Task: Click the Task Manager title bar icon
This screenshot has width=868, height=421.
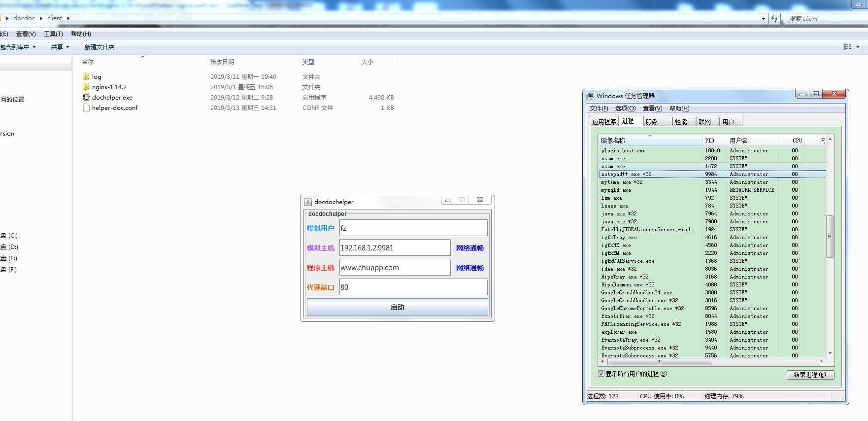Action: pos(590,96)
